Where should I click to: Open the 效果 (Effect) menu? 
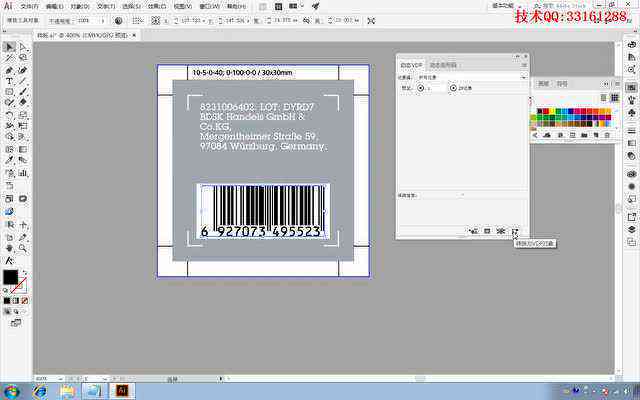[x=157, y=7]
